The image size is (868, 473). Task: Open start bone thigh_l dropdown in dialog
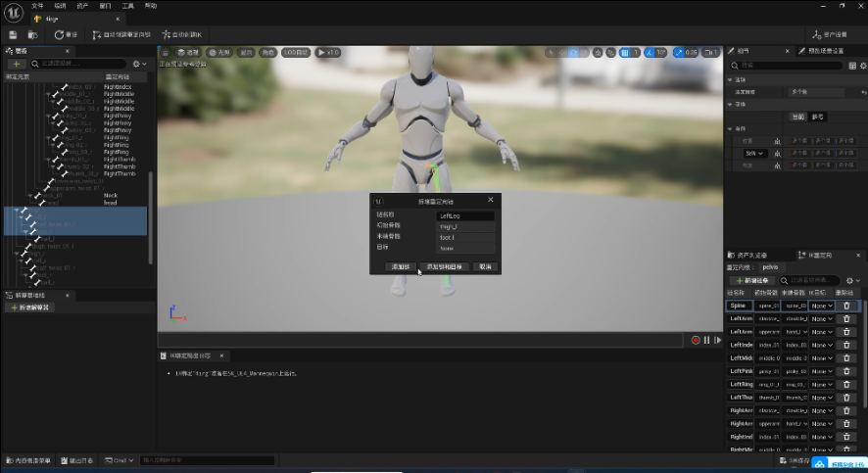[465, 227]
